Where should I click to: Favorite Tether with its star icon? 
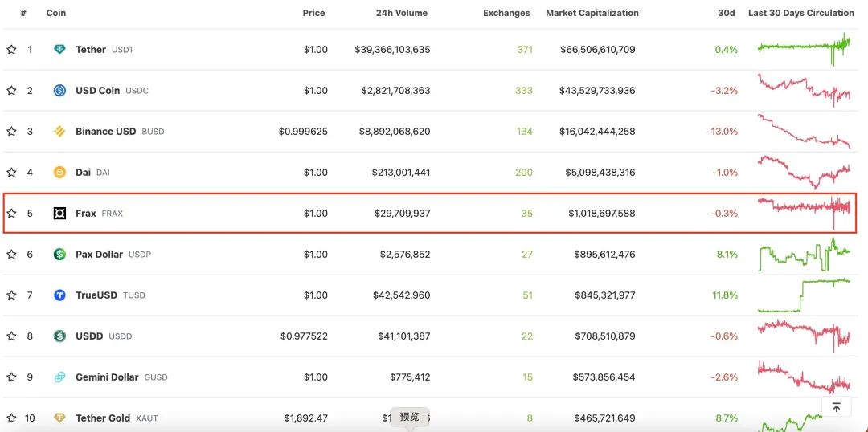coord(11,50)
